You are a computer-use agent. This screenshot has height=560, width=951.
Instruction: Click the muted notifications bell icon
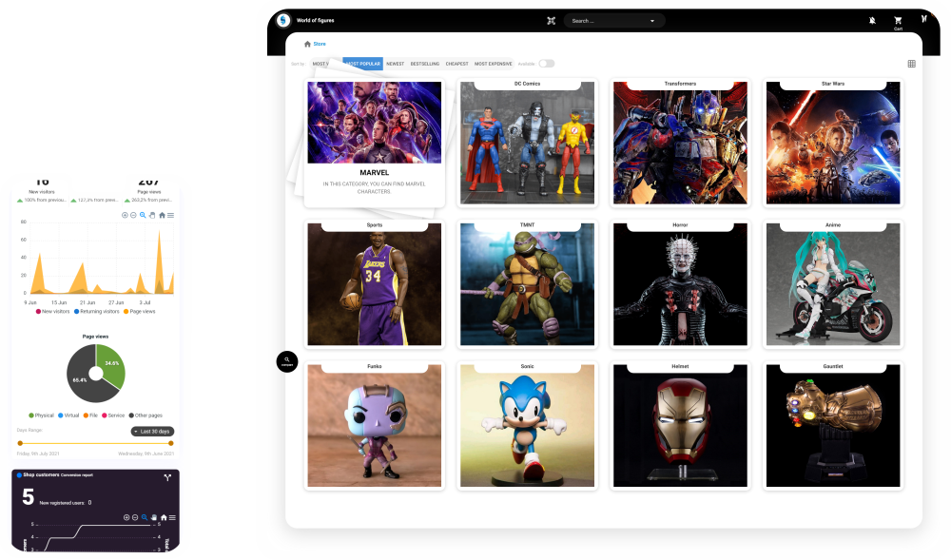(872, 21)
